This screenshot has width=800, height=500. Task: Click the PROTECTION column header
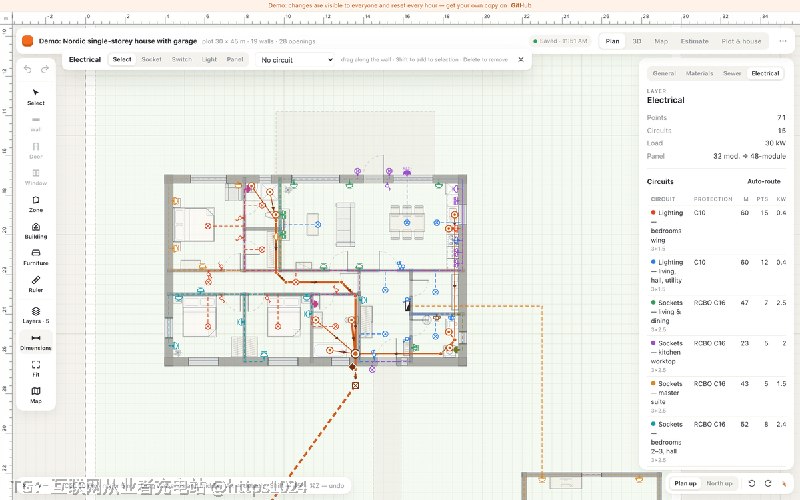tap(713, 199)
